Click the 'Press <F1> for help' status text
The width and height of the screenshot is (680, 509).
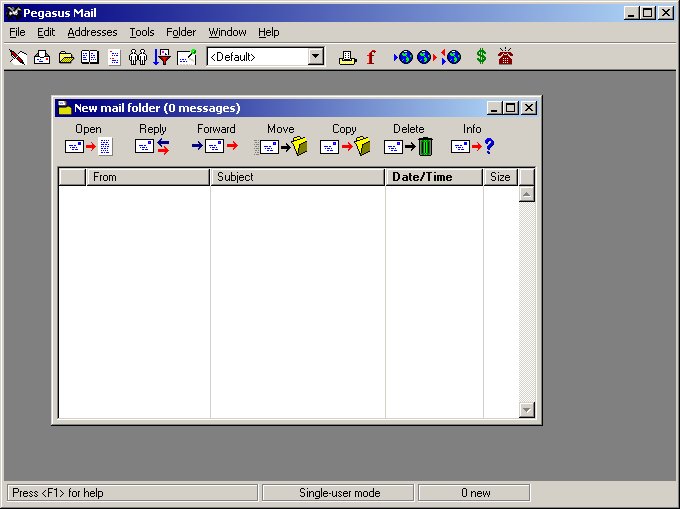click(x=58, y=493)
